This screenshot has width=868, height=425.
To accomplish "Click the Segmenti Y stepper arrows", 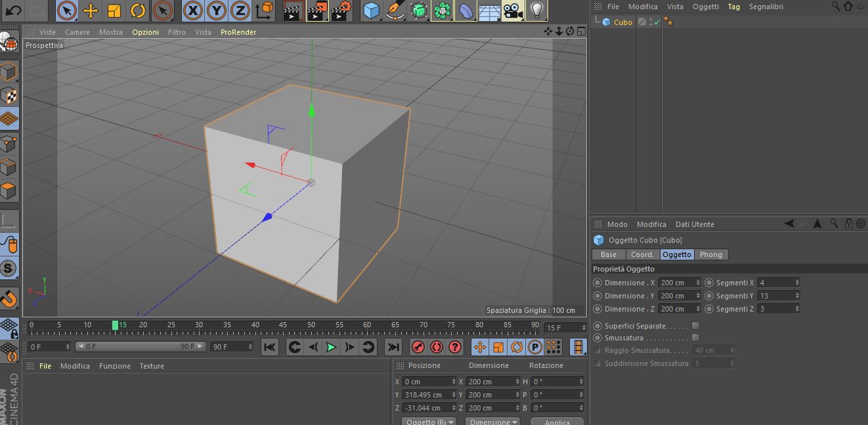I will (x=797, y=296).
